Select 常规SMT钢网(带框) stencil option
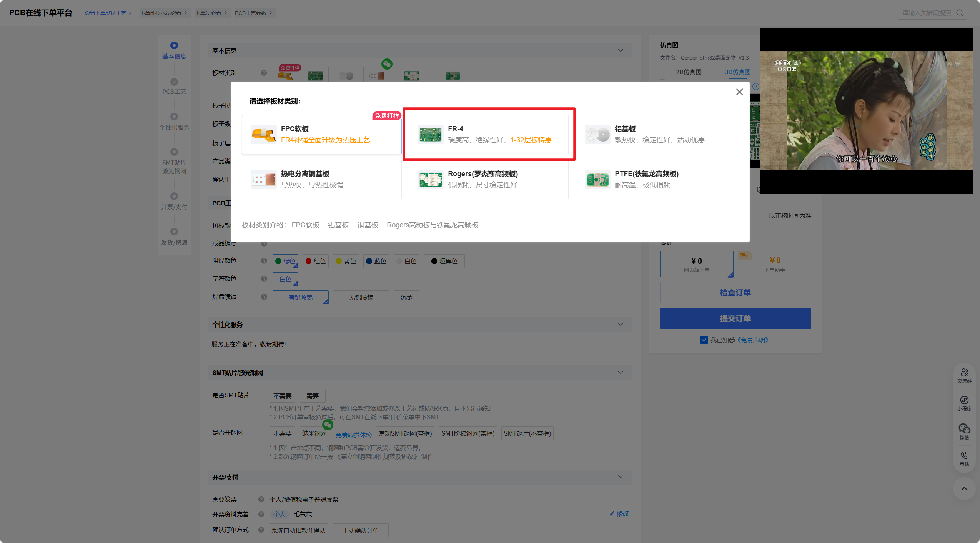Viewport: 980px width, 543px height. point(405,433)
